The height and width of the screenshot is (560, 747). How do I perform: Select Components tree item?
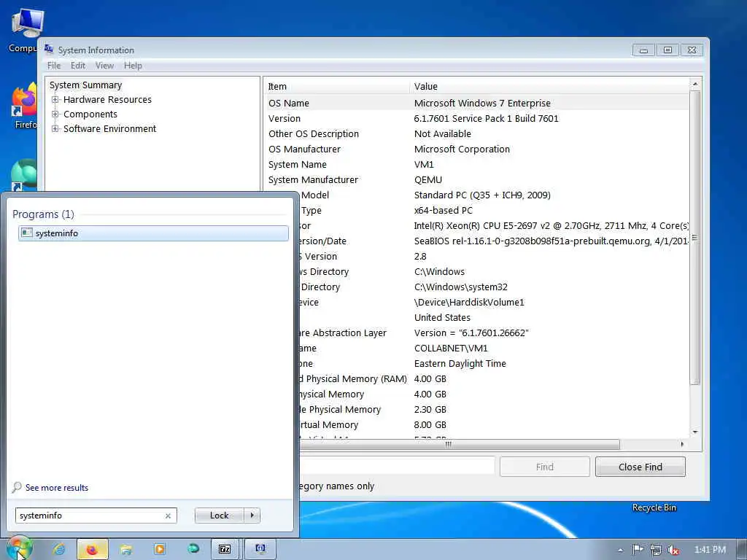(x=90, y=114)
